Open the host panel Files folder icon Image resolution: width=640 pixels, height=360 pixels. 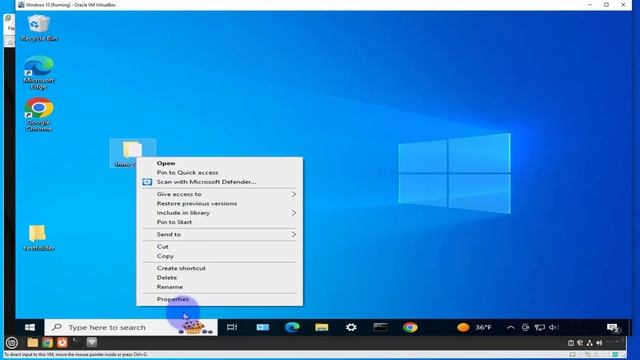tap(33, 342)
